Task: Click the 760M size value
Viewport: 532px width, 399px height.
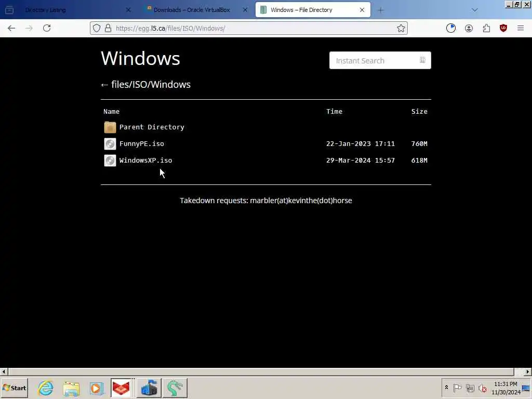Action: click(419, 143)
